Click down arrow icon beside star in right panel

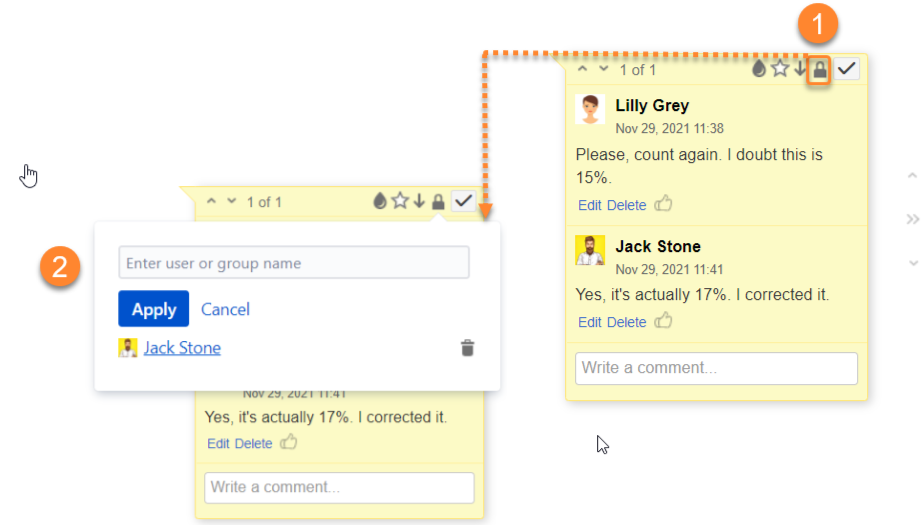pos(800,69)
